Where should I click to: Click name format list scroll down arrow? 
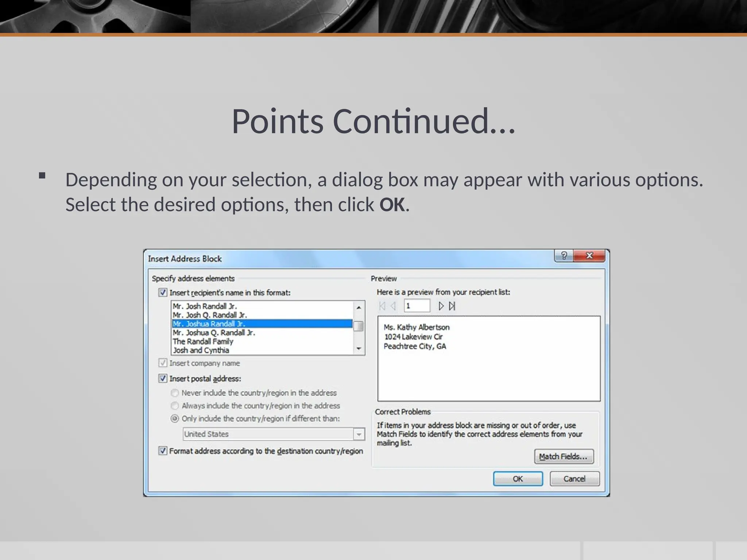[359, 349]
